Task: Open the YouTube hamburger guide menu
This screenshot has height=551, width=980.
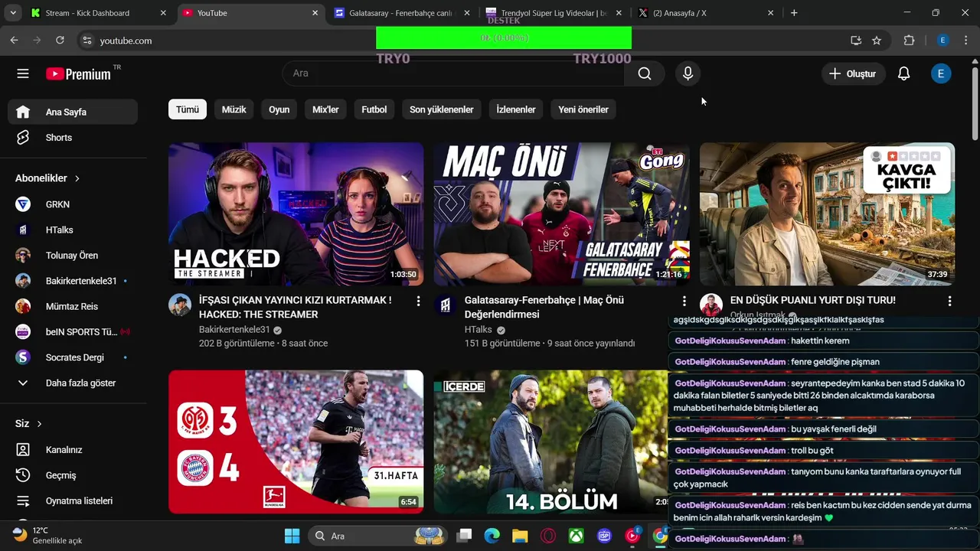Action: [23, 73]
